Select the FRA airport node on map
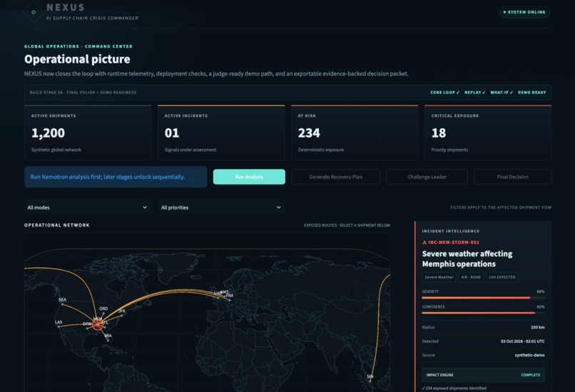Screen dimensions: 575x392 [x=230, y=300]
